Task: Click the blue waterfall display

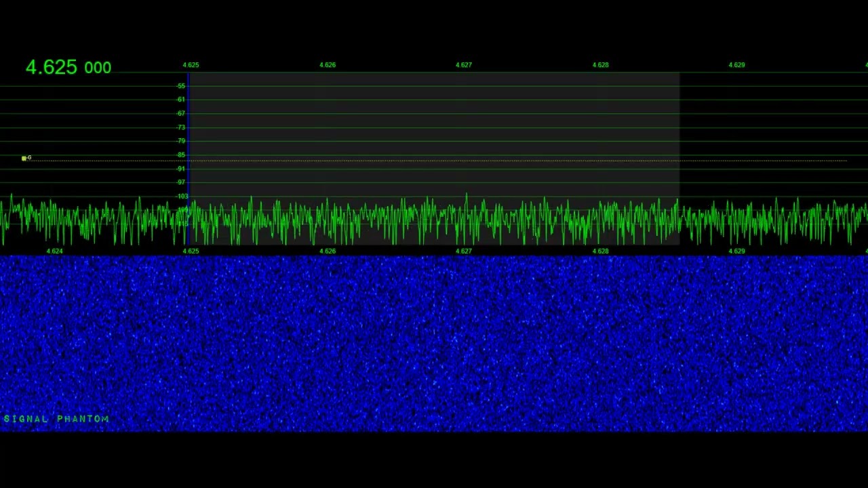Action: click(434, 344)
